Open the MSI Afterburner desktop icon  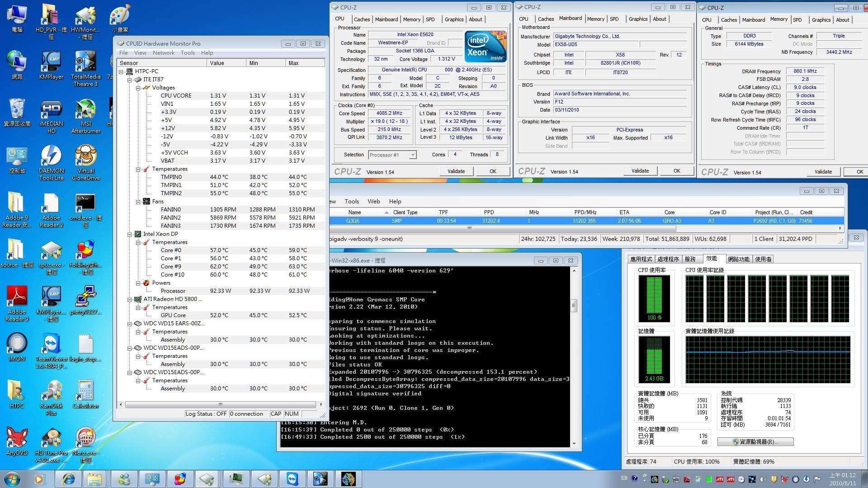[85, 116]
